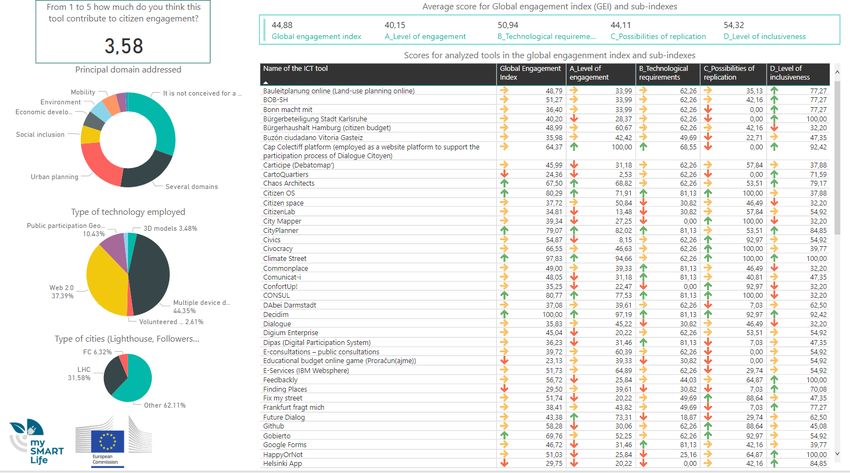Select the Chaos Architects row name

click(x=289, y=184)
